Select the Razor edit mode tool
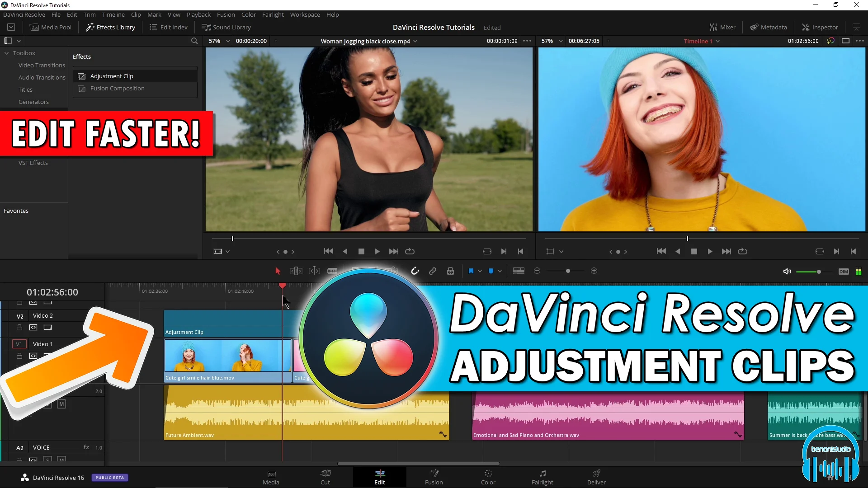The height and width of the screenshot is (488, 868). coord(332,271)
